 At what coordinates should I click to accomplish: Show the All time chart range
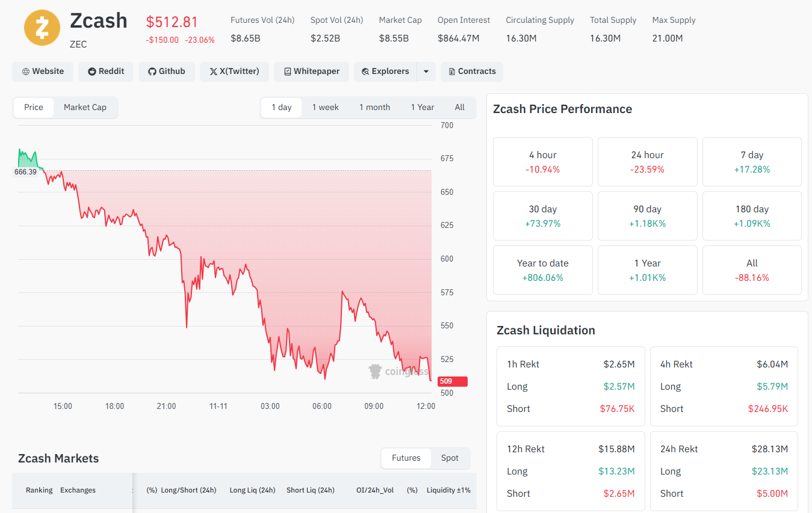[x=460, y=108]
